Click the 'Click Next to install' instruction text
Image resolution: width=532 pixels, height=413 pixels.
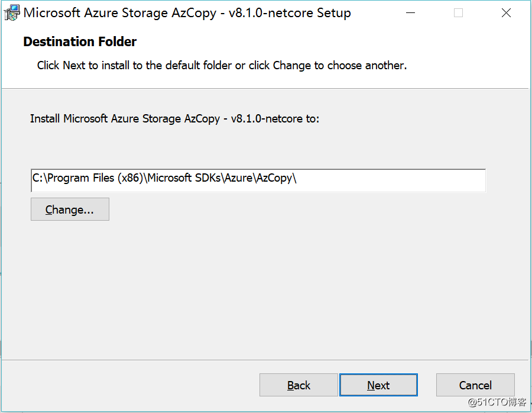[x=222, y=65]
